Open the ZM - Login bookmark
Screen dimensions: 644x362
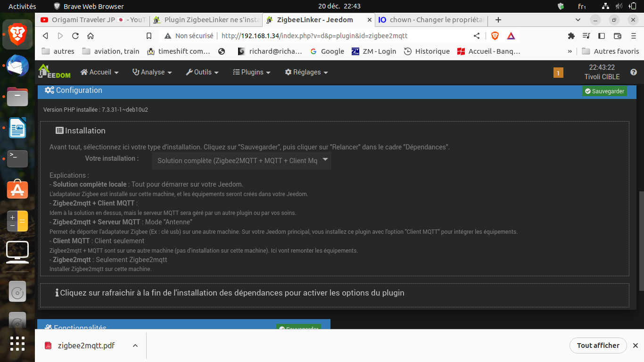coord(374,51)
